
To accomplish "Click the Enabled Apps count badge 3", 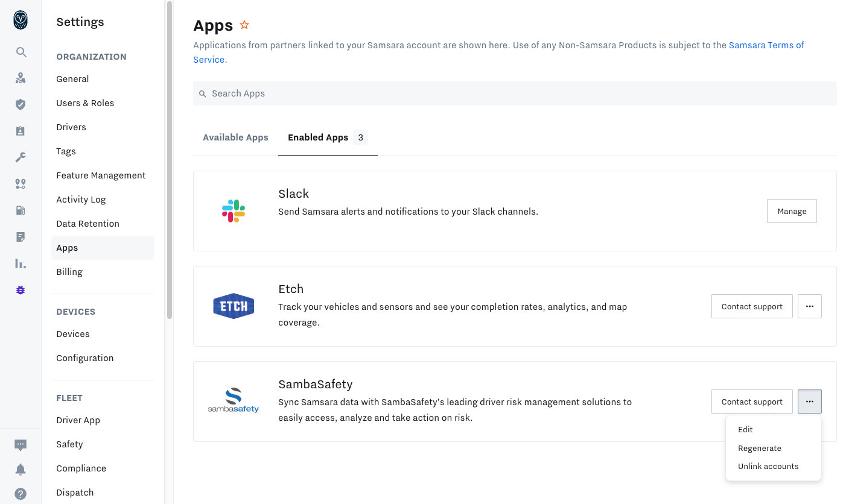I will [x=360, y=137].
